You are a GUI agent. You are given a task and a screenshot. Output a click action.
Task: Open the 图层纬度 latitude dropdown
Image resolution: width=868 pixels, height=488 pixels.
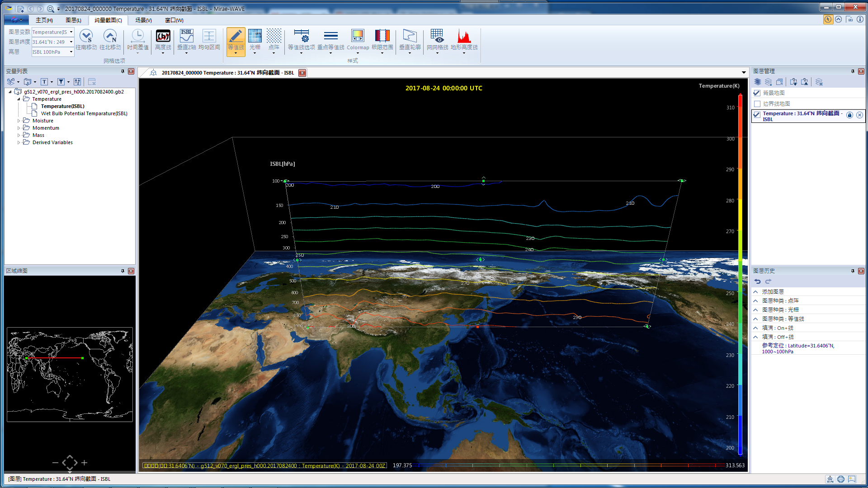pos(71,42)
